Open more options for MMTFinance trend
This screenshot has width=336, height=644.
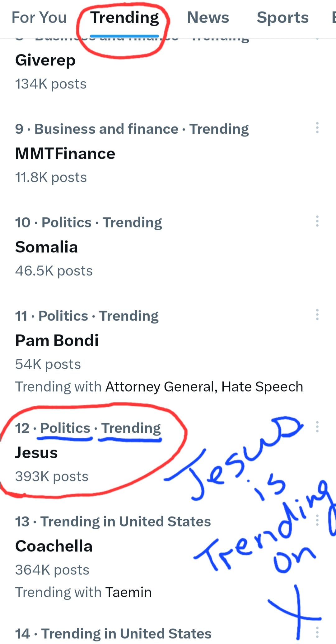click(x=317, y=128)
